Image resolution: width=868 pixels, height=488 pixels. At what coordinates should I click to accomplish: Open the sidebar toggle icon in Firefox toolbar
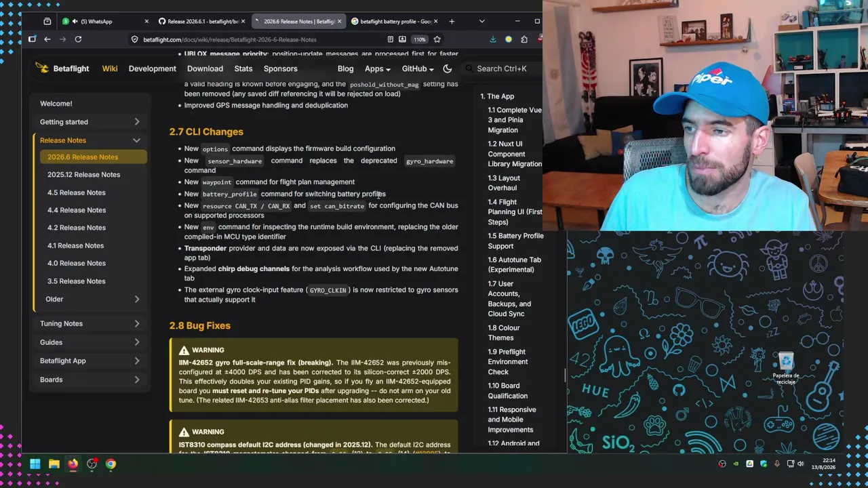[x=32, y=39]
